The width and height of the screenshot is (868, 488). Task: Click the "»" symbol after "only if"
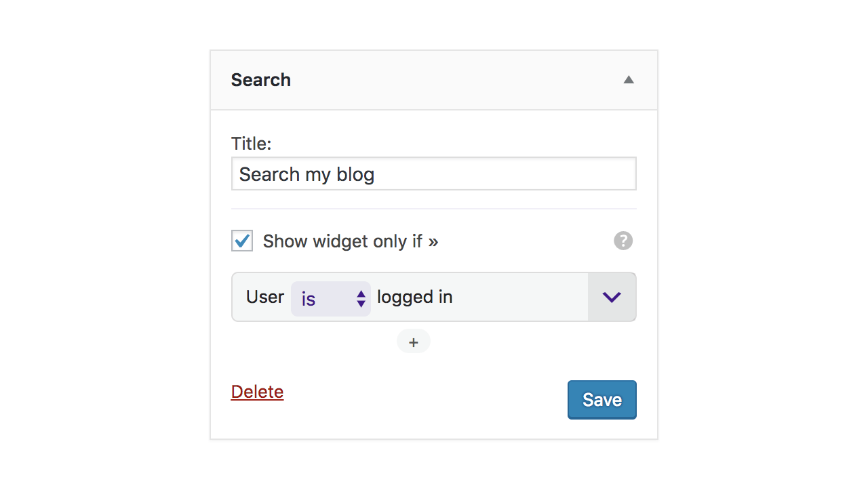[x=433, y=242]
